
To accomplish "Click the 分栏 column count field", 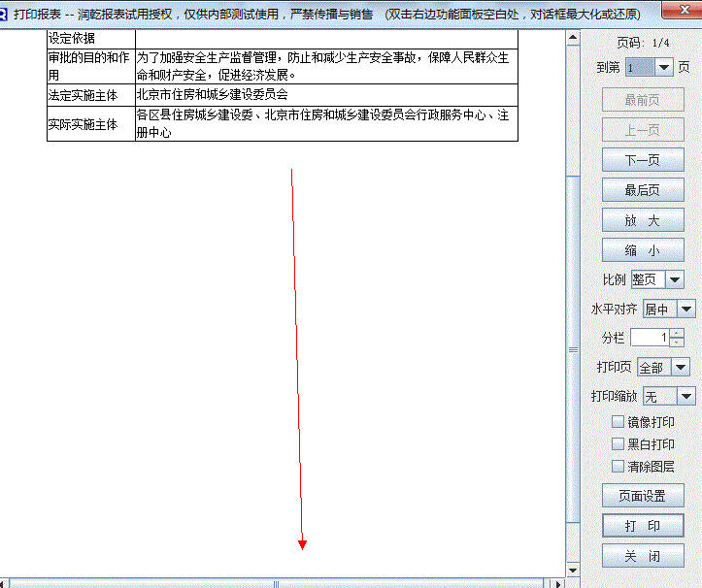I will pos(650,338).
